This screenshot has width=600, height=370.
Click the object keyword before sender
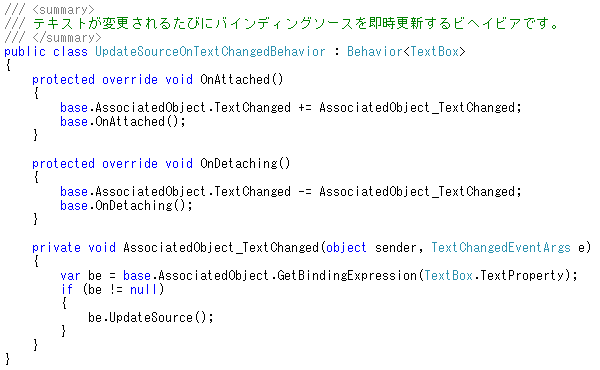click(346, 248)
